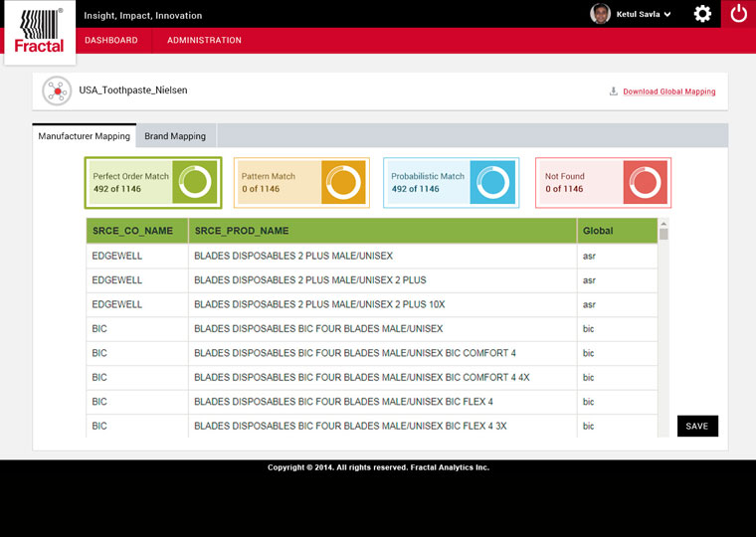
Task: Click the red power logout icon
Action: [738, 14]
